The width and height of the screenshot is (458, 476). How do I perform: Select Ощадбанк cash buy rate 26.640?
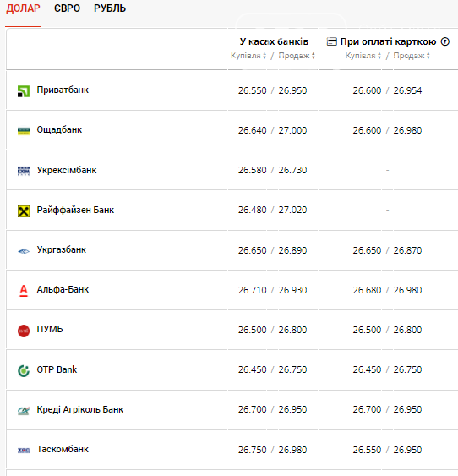[x=252, y=130]
